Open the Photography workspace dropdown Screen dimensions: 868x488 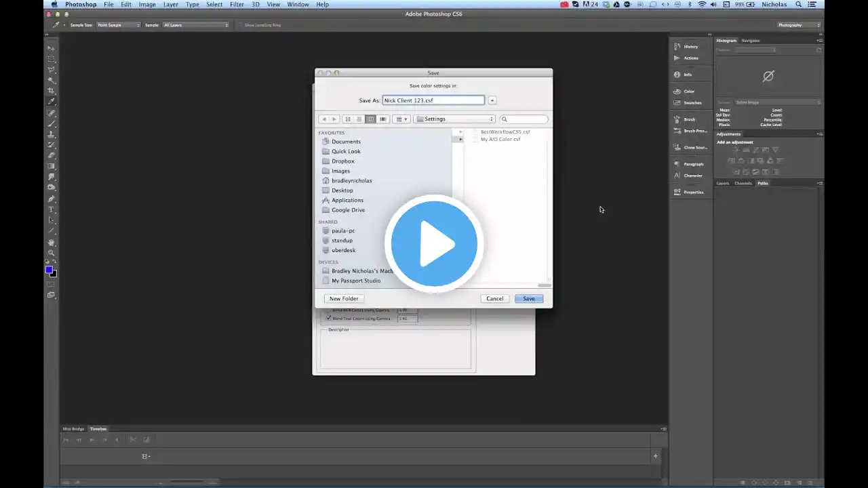point(798,25)
